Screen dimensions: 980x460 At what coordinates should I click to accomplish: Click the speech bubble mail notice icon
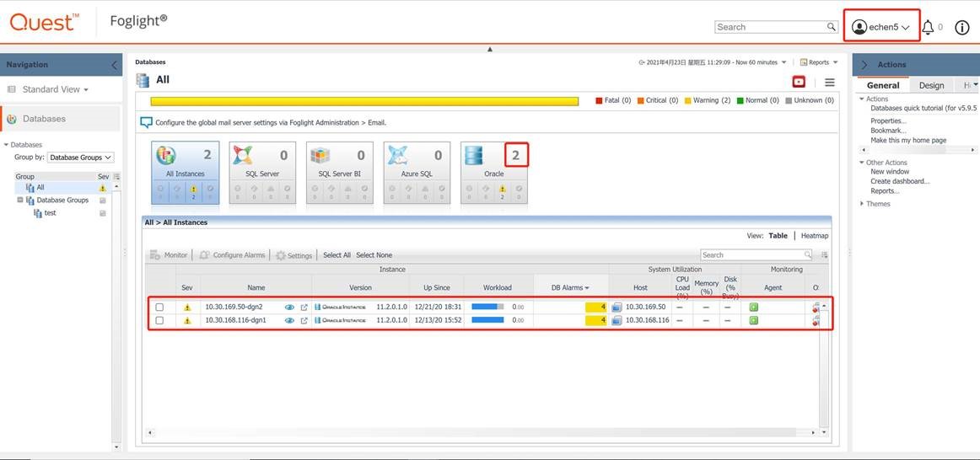146,122
